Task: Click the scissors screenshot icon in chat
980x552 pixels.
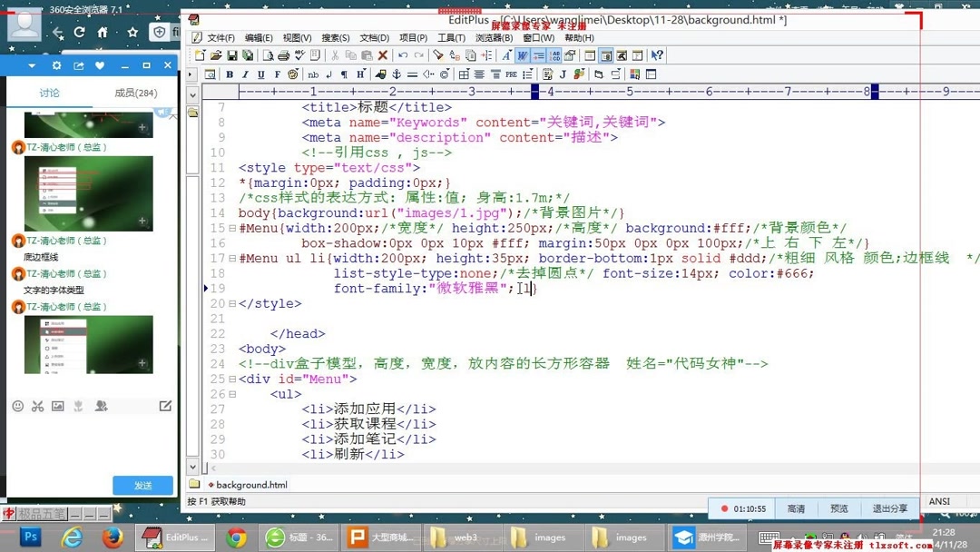Action: pyautogui.click(x=37, y=407)
